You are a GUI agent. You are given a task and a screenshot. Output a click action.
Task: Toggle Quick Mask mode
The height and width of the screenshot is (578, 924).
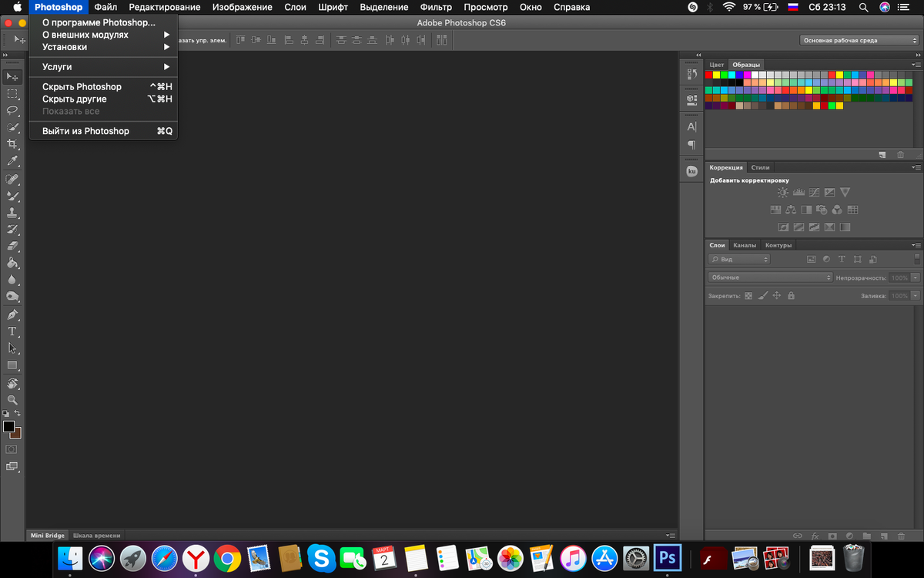pyautogui.click(x=12, y=449)
